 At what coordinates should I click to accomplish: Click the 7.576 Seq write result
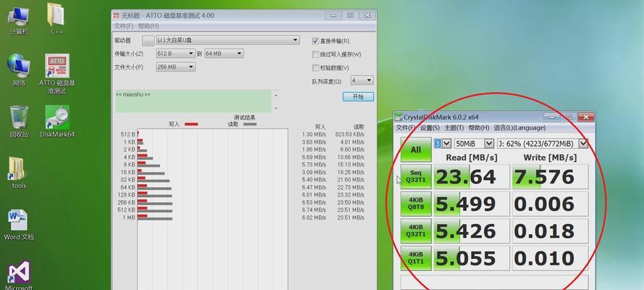pos(550,177)
